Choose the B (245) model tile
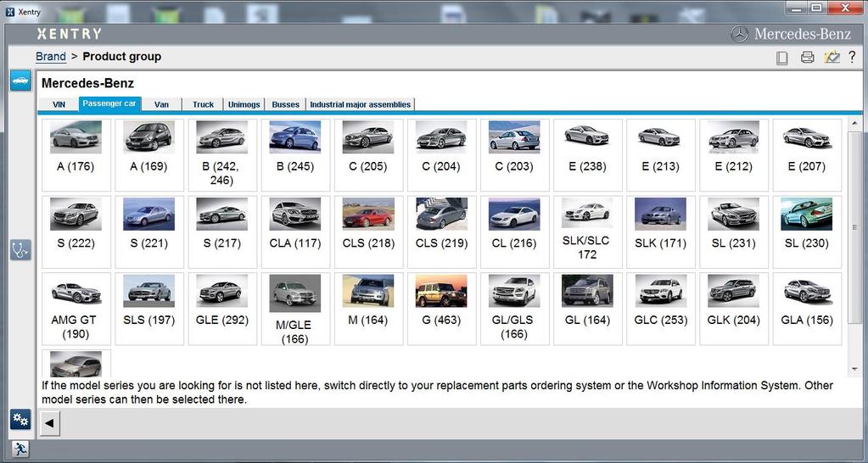Image resolution: width=868 pixels, height=463 pixels. (x=295, y=155)
